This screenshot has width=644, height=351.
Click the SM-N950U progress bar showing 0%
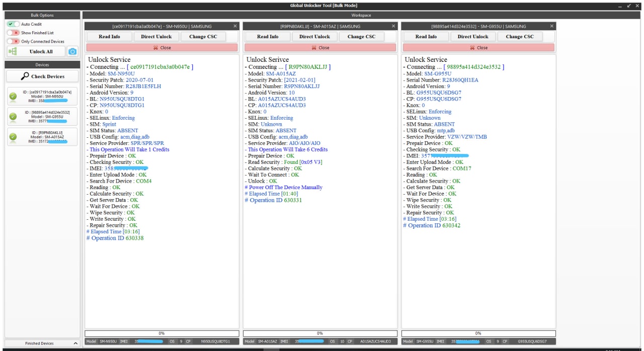click(x=162, y=333)
